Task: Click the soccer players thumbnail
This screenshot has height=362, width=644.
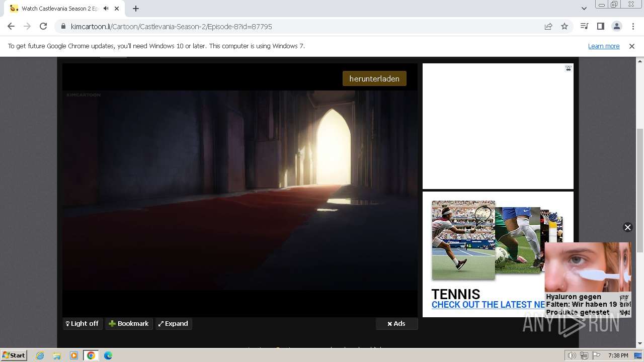Action: click(518, 240)
